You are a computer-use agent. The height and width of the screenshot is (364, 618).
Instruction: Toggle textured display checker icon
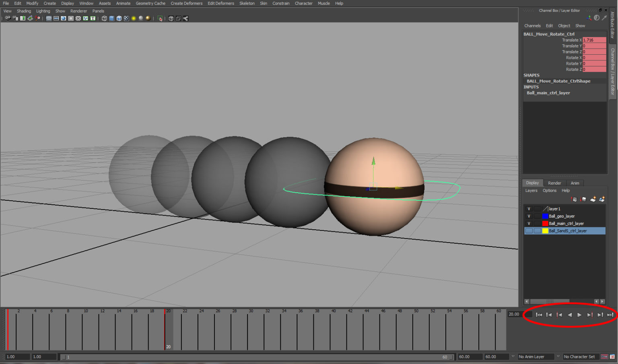coord(126,19)
